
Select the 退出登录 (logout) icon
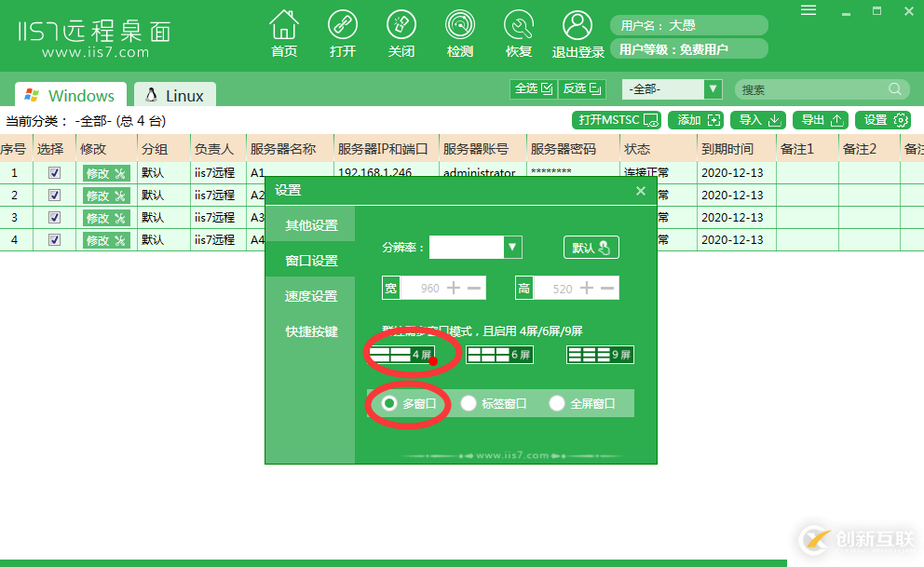coord(577,31)
